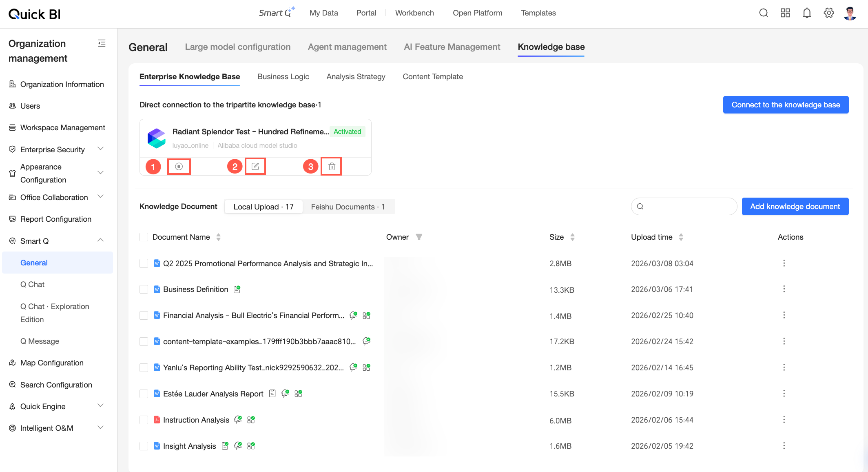Image resolution: width=868 pixels, height=472 pixels.
Task: Open actions menu for Financial Analysis document
Action: 784,315
